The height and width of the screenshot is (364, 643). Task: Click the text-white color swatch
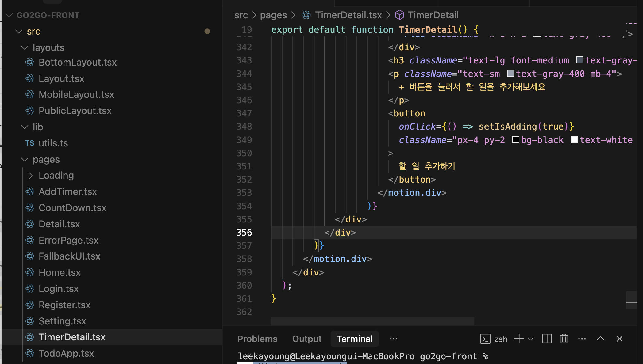click(x=574, y=140)
